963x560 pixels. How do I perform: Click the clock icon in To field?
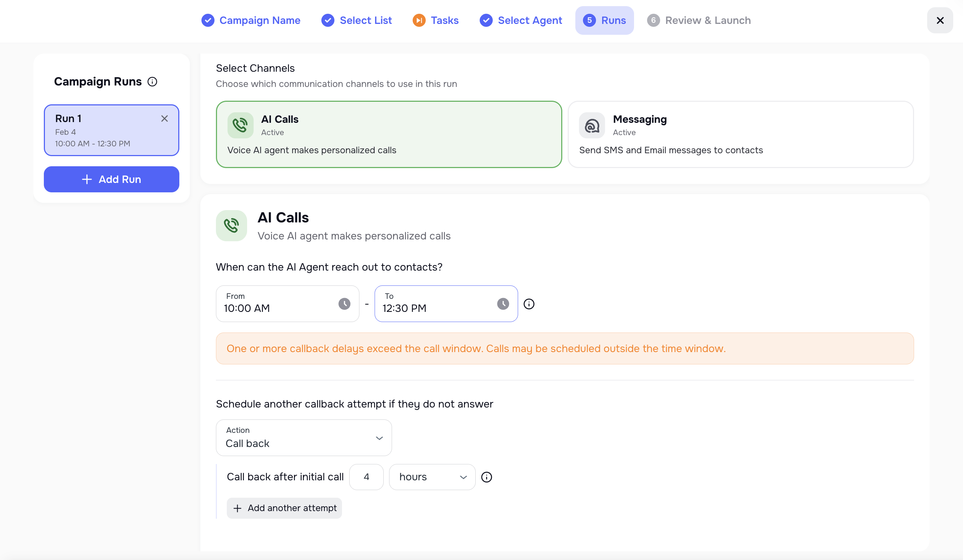pos(503,304)
